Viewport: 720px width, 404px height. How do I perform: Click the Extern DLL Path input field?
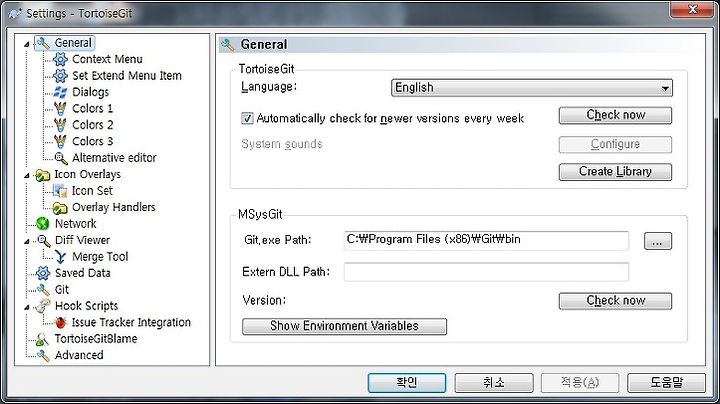pyautogui.click(x=486, y=272)
